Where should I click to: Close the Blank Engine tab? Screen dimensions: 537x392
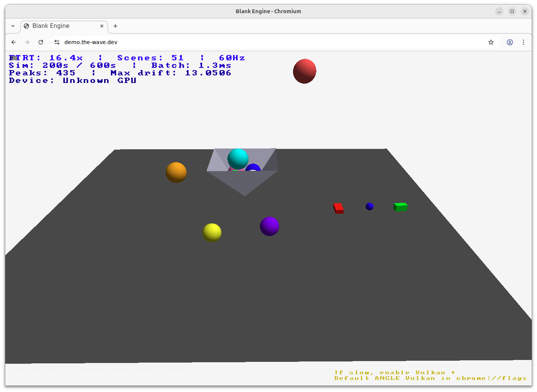101,26
